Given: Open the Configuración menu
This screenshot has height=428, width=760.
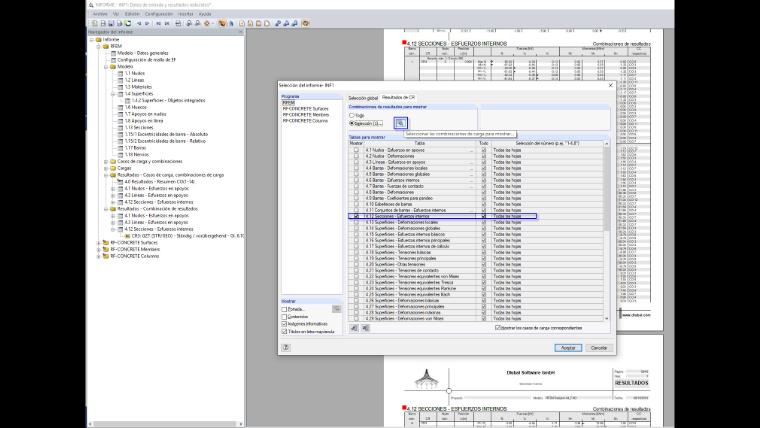Looking at the screenshot, I should (159, 14).
